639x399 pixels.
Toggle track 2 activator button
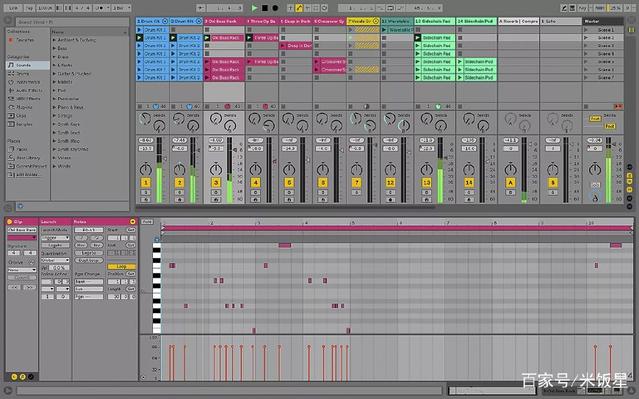pos(179,183)
